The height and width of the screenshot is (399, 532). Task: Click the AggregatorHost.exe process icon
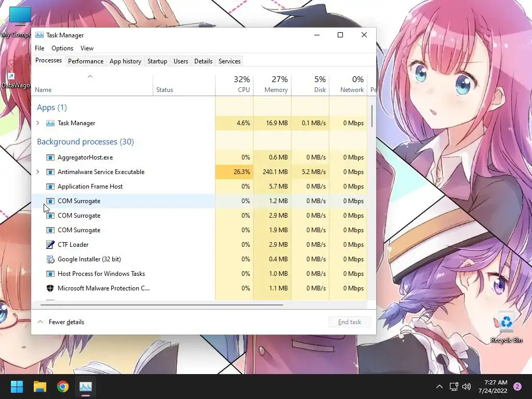[x=50, y=157]
